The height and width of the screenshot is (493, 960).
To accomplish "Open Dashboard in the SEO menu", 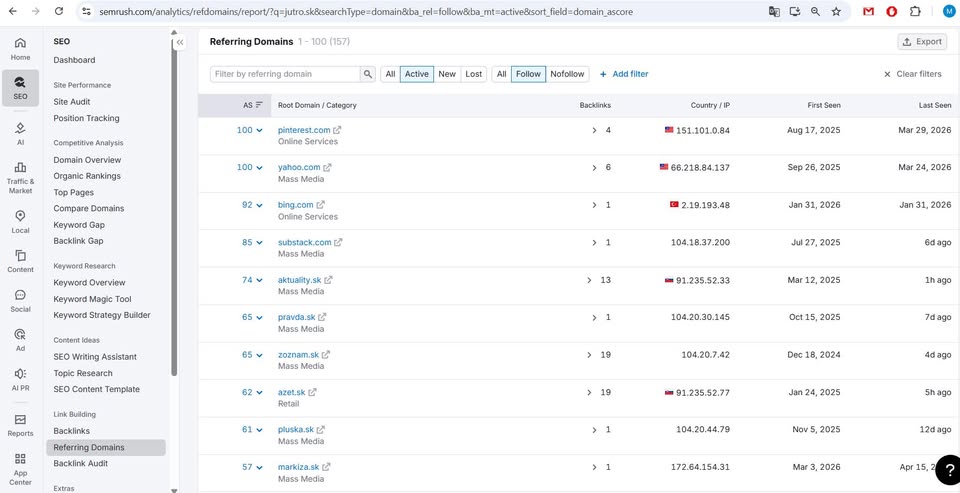I will click(x=74, y=60).
